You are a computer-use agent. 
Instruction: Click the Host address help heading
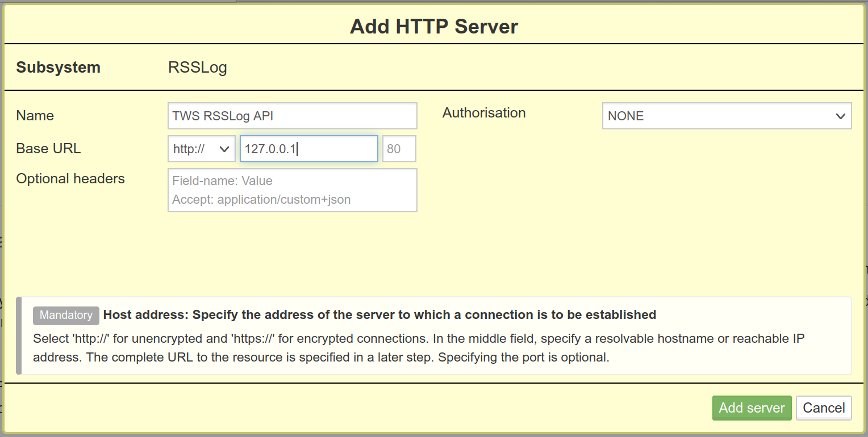[x=379, y=314]
